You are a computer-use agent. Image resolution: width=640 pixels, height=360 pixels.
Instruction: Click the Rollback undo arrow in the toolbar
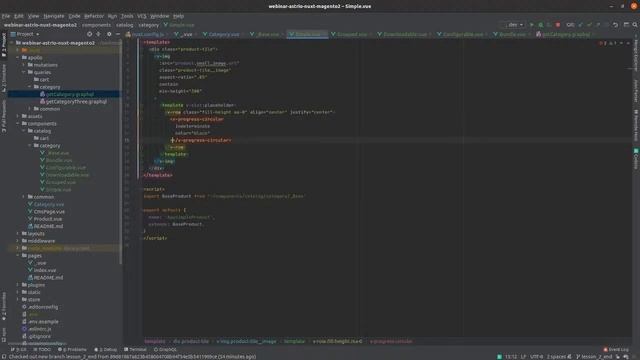coord(616,25)
